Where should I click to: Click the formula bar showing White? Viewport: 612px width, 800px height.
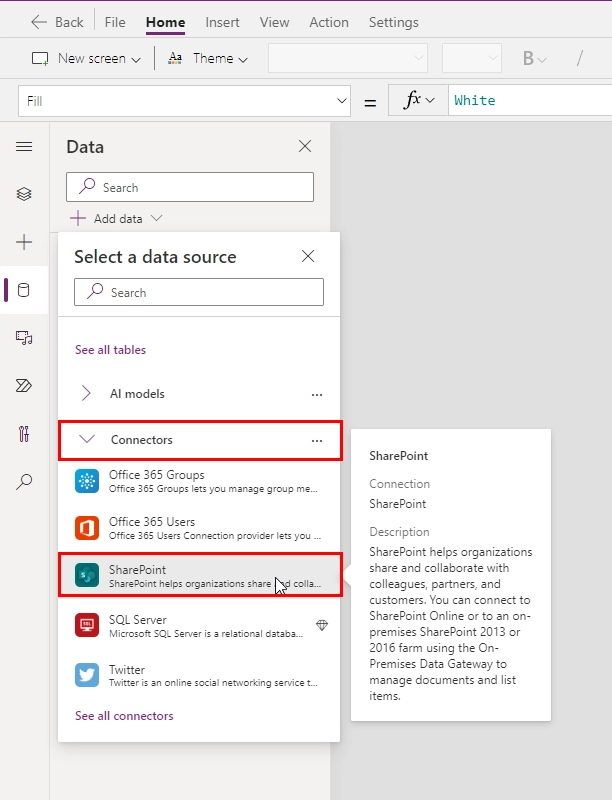pos(530,100)
